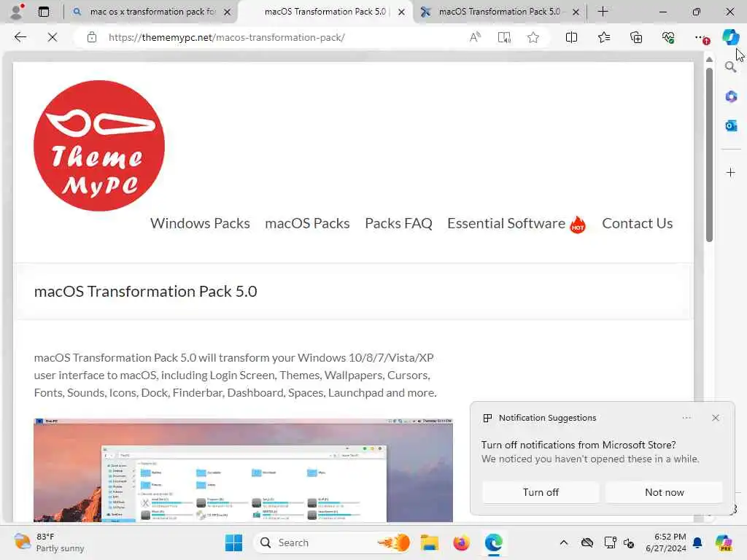Screen dimensions: 747x560
Task: Open notification options ellipsis menu
Action: tap(686, 418)
